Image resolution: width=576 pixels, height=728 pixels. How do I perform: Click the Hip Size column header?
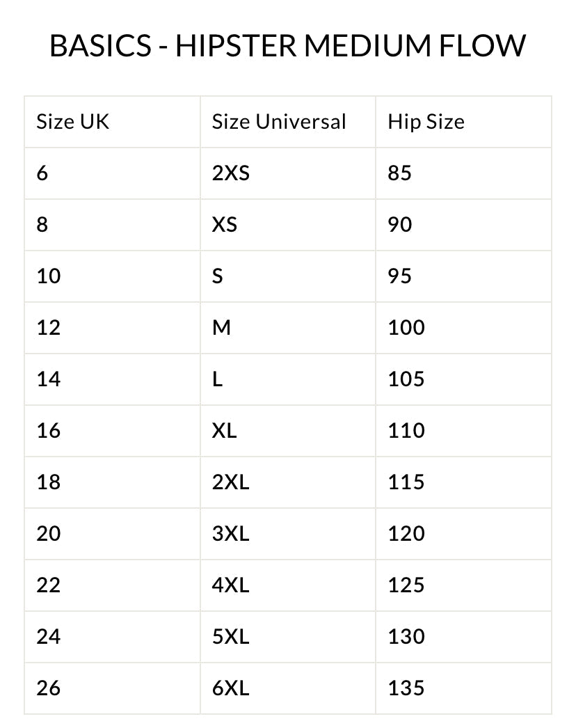click(x=426, y=122)
